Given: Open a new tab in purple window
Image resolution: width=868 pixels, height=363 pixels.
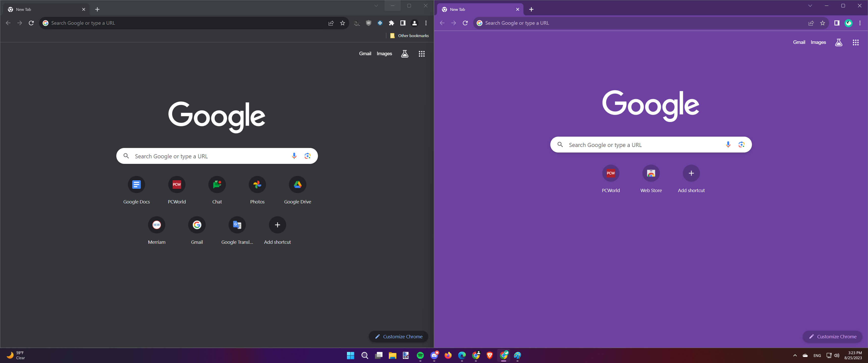Looking at the screenshot, I should (531, 9).
